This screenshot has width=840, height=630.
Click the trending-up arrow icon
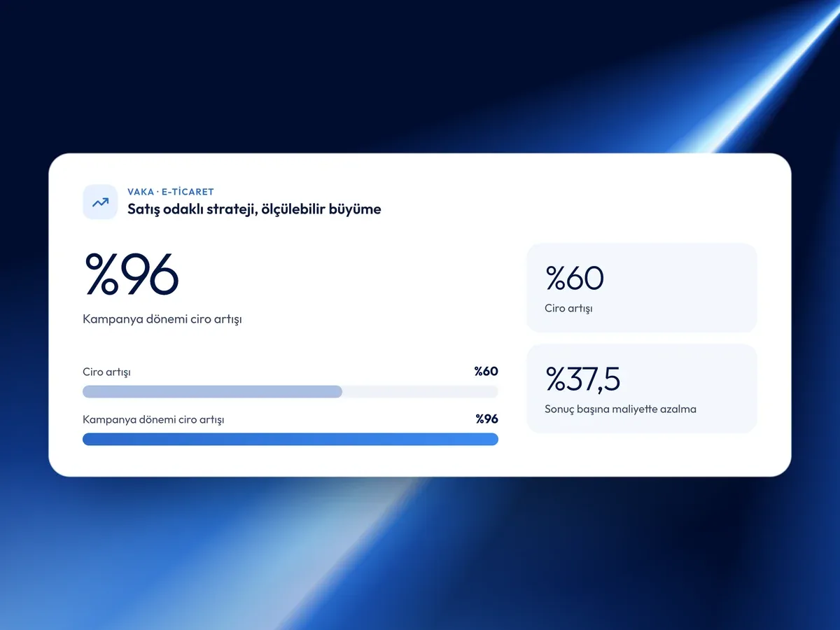pos(100,202)
